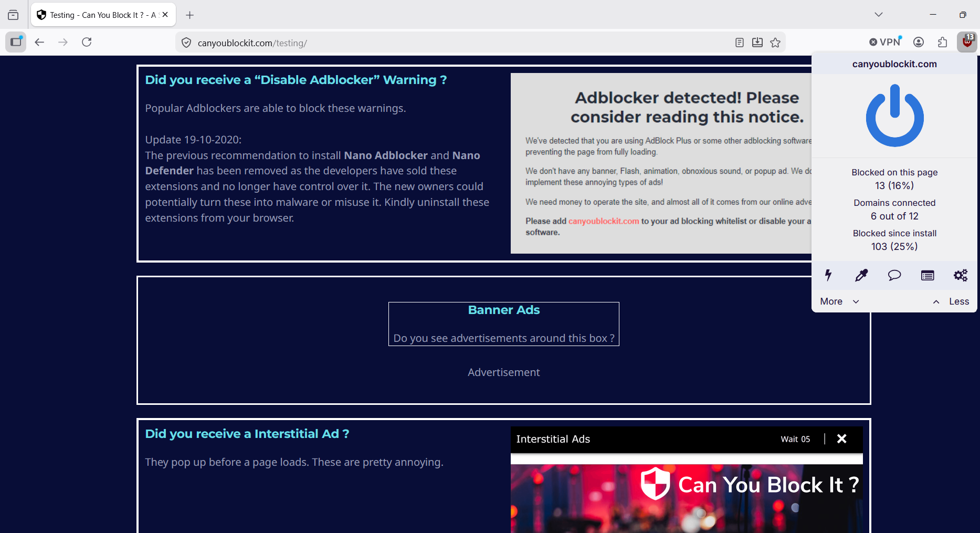Click the canyoublockit.com red link
The width and height of the screenshot is (980, 533).
tap(604, 221)
